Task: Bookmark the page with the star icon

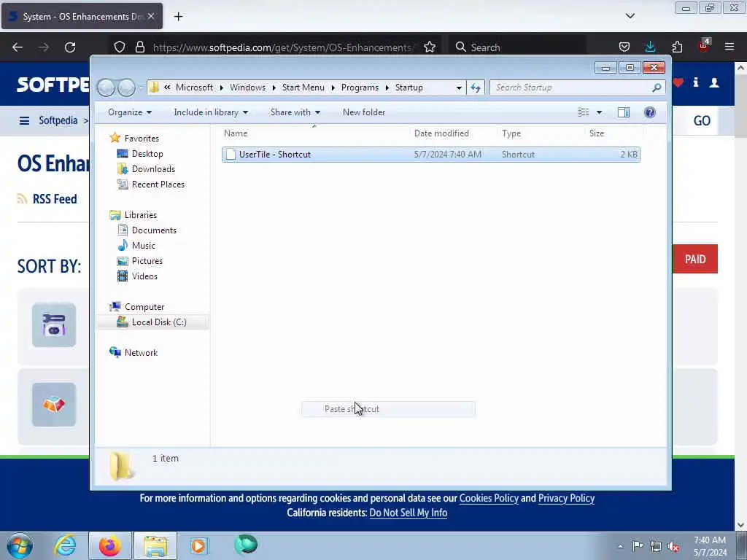Action: click(430, 47)
